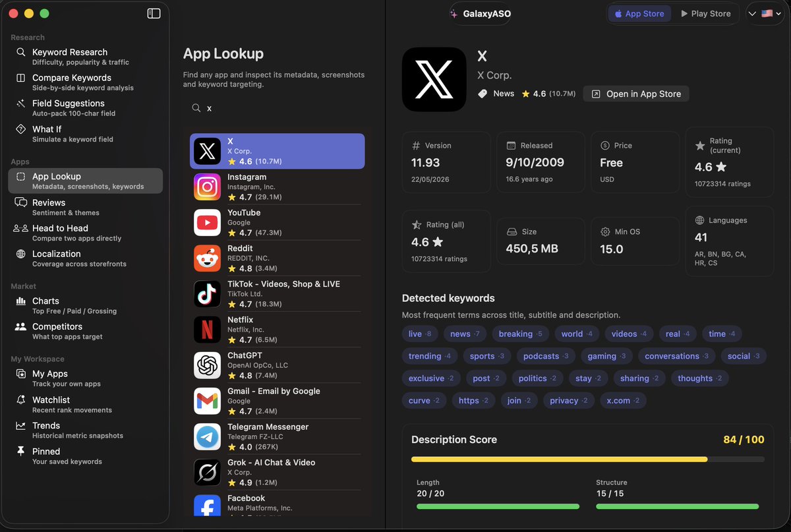This screenshot has height=532, width=791.
Task: Open Compare Keywords section
Action: pyautogui.click(x=86, y=82)
